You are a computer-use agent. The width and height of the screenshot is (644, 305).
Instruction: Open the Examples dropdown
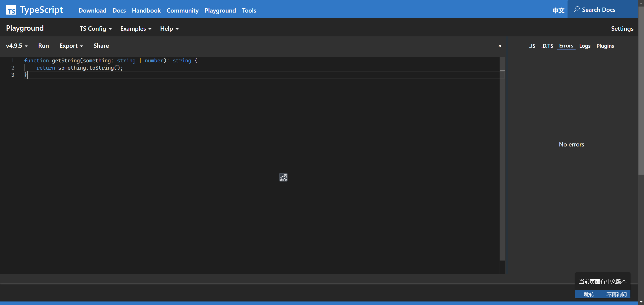(x=136, y=29)
